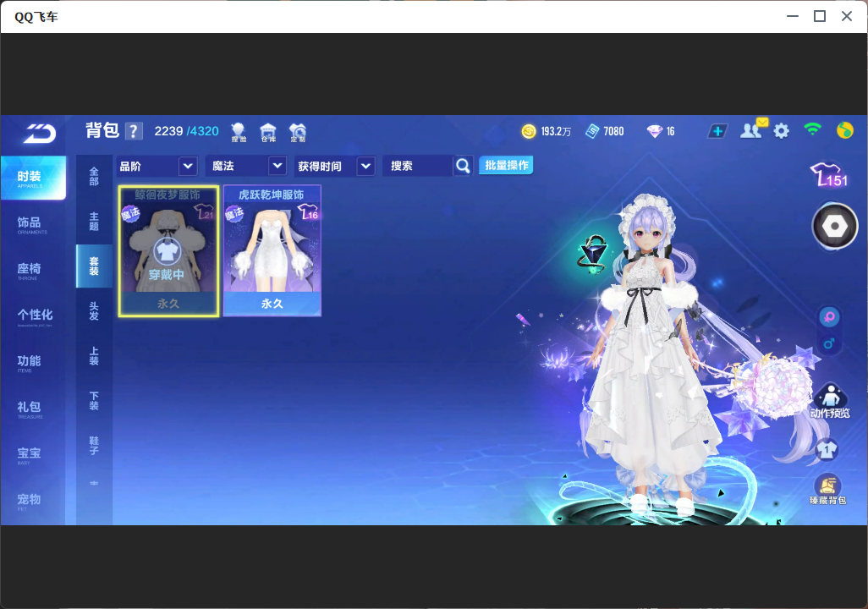Click the floating cube pet beside character

593,255
